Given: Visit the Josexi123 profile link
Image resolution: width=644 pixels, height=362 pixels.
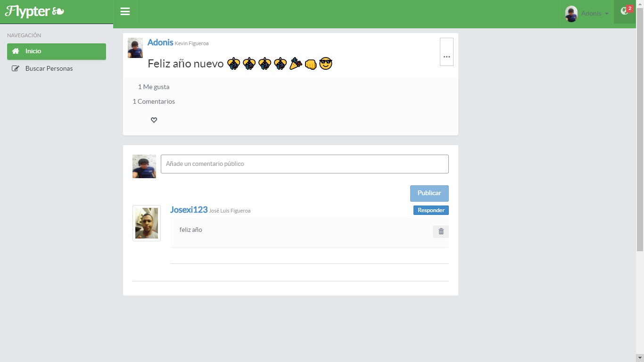Looking at the screenshot, I should [x=189, y=210].
